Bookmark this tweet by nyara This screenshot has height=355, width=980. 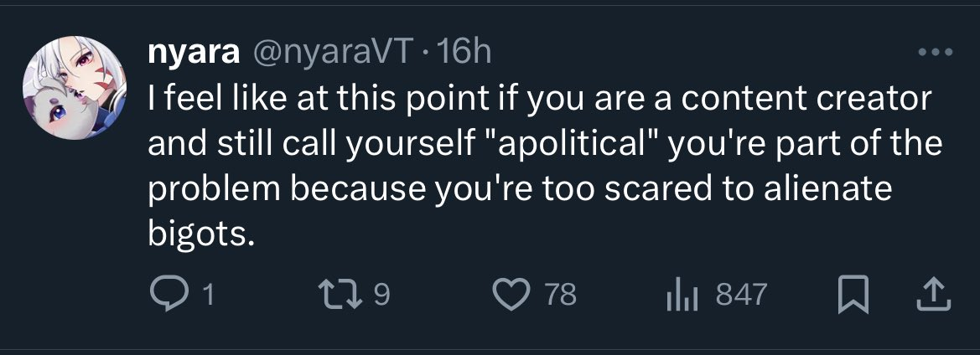click(x=852, y=293)
